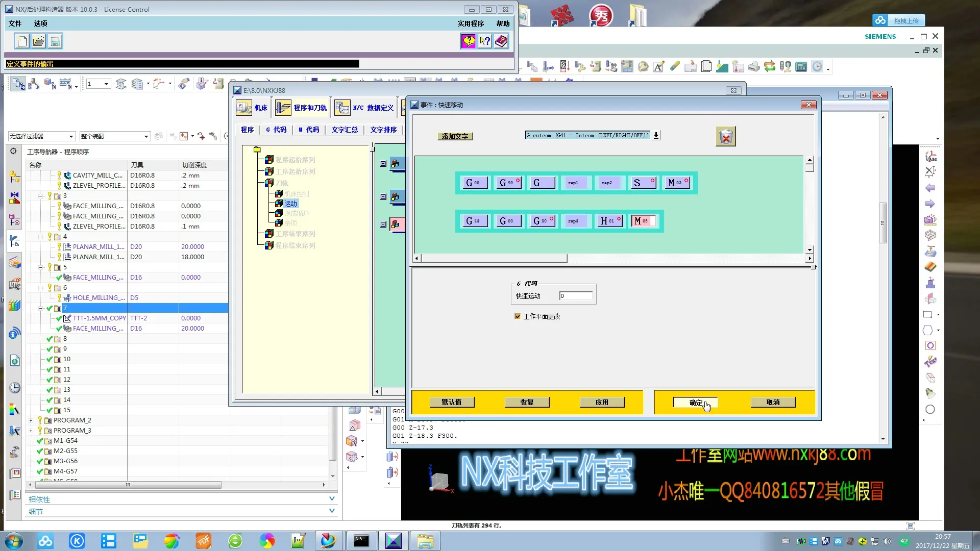Toggle checkmark on FACE_MILLING D16 operation
Image resolution: width=980 pixels, height=551 pixels.
coord(59,278)
